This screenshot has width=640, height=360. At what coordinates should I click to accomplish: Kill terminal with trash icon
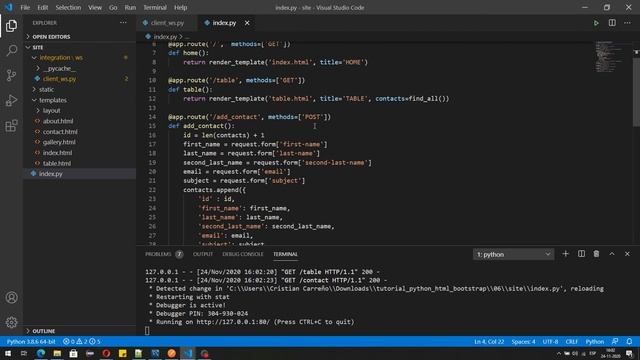click(x=596, y=254)
